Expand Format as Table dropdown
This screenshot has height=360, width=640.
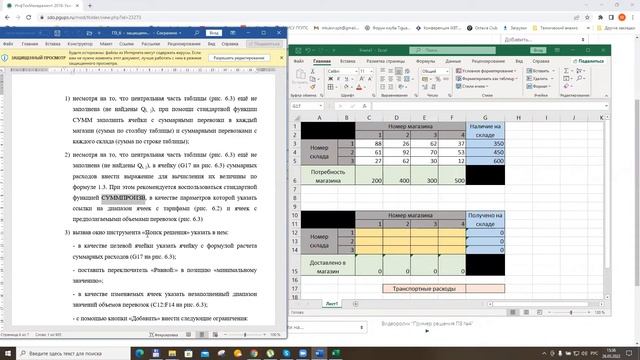tap(516, 78)
